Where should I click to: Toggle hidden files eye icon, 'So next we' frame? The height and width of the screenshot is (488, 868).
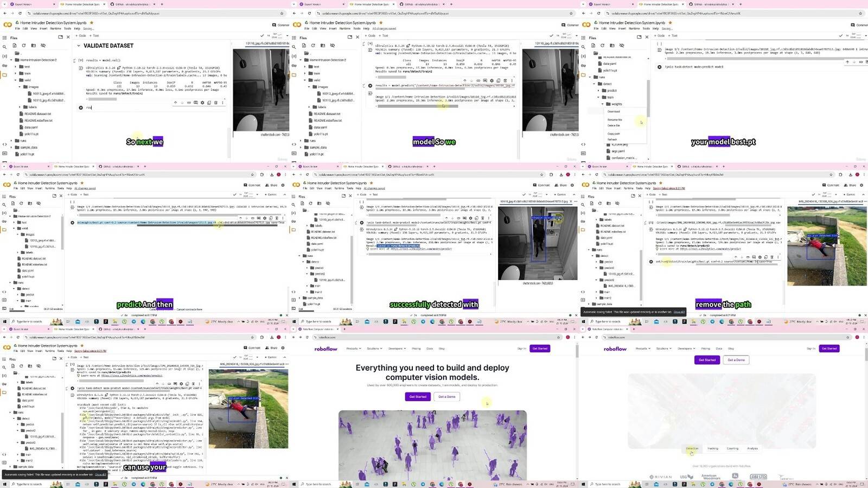pyautogui.click(x=43, y=46)
